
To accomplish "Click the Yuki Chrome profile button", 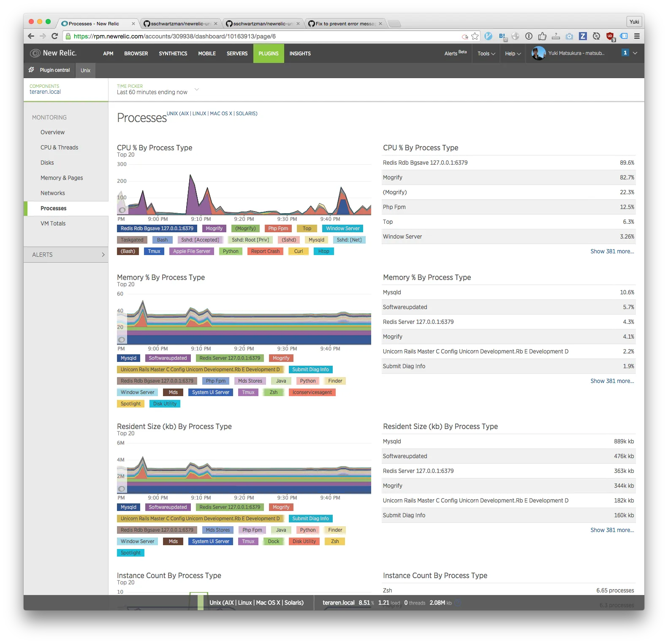I will [x=634, y=22].
